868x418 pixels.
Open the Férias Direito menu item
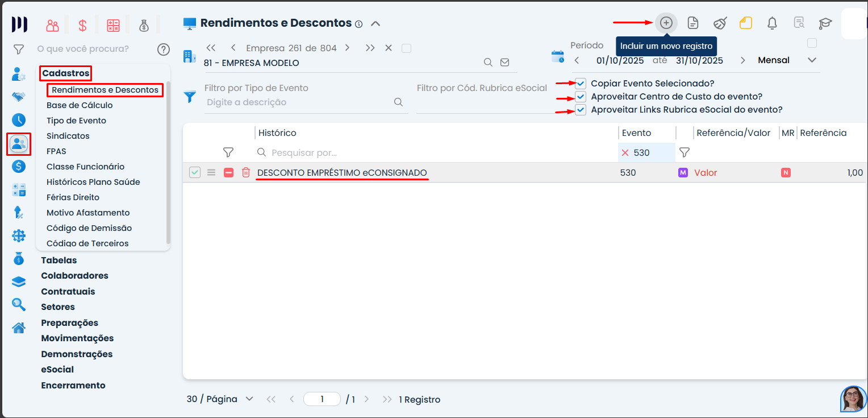click(x=73, y=197)
